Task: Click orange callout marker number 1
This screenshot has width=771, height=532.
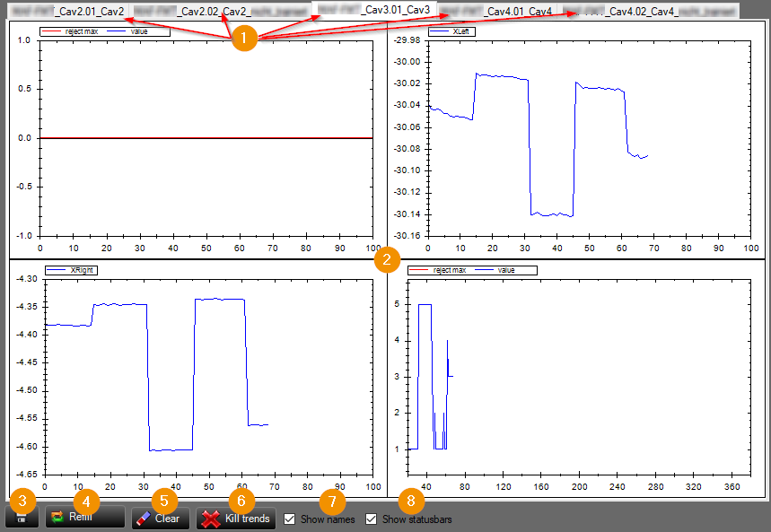Action: coord(244,38)
